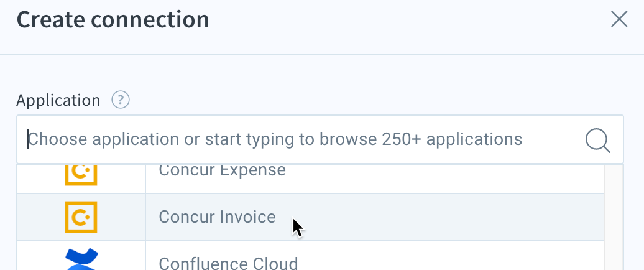Click the Application field label
This screenshot has width=644, height=270.
(58, 100)
